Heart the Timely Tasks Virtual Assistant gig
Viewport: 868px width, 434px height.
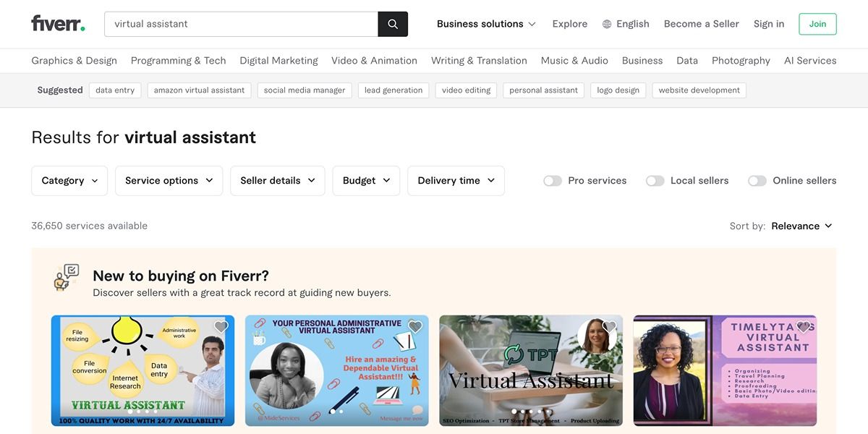click(x=803, y=327)
